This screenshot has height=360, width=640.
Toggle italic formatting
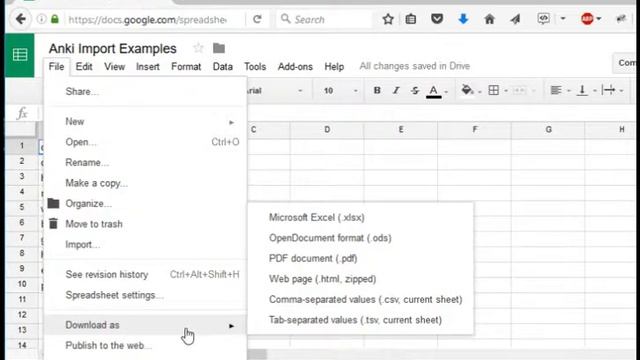(396, 91)
